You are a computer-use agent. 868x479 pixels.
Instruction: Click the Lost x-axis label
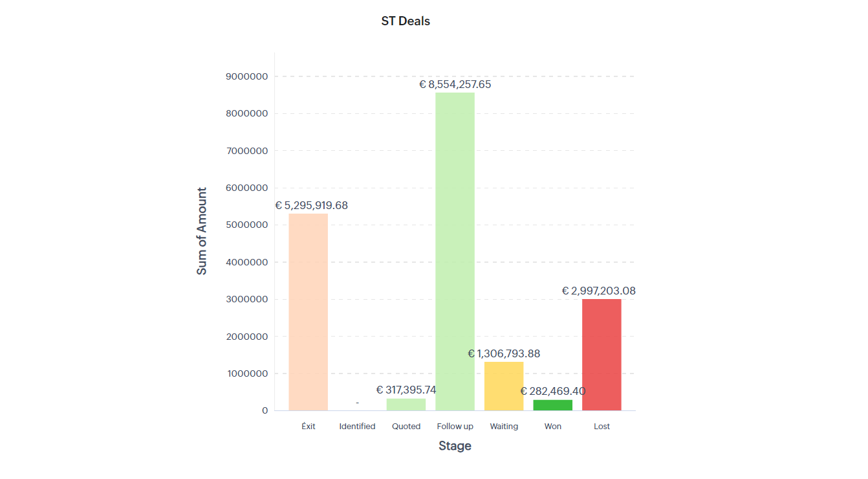click(x=602, y=427)
